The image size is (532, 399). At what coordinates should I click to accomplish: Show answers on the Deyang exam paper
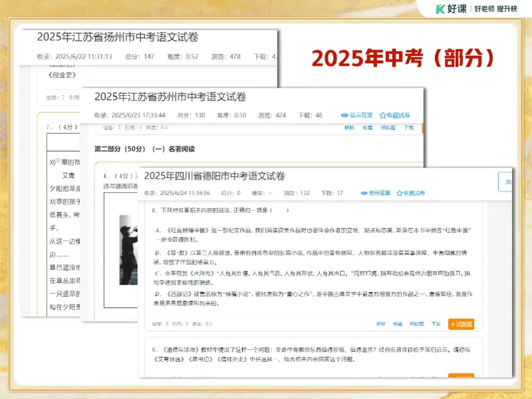point(375,193)
